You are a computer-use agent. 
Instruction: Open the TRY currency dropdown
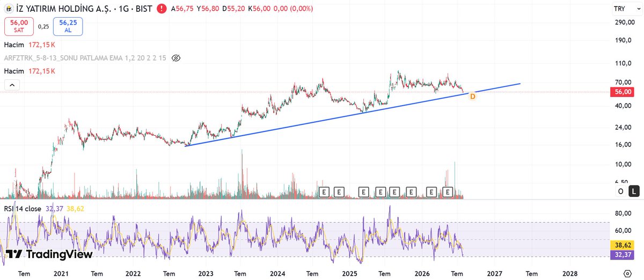tap(626, 9)
